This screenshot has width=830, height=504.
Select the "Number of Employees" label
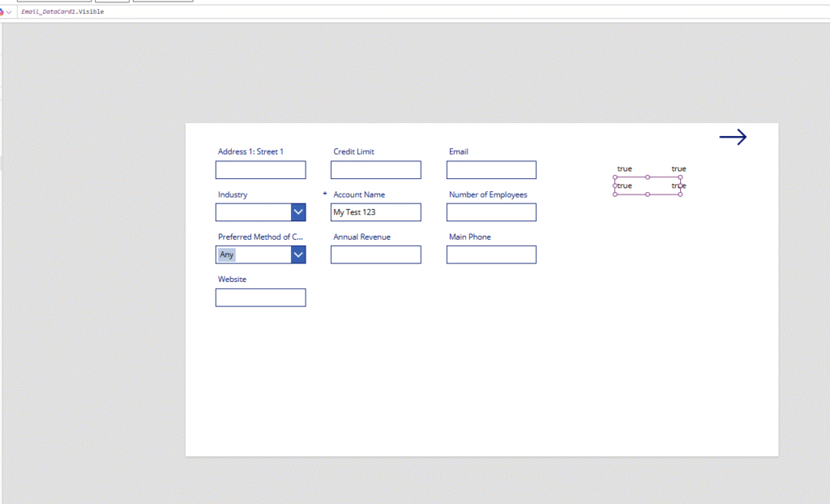tap(488, 194)
